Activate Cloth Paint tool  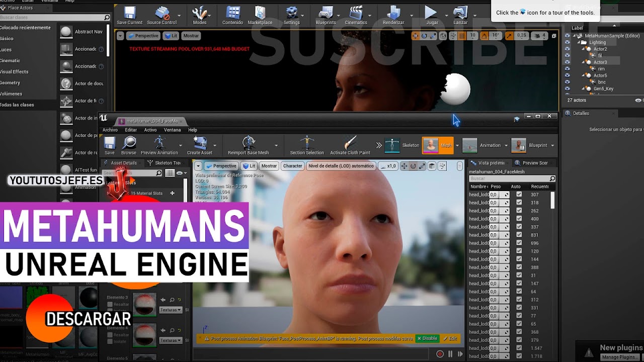(x=350, y=146)
